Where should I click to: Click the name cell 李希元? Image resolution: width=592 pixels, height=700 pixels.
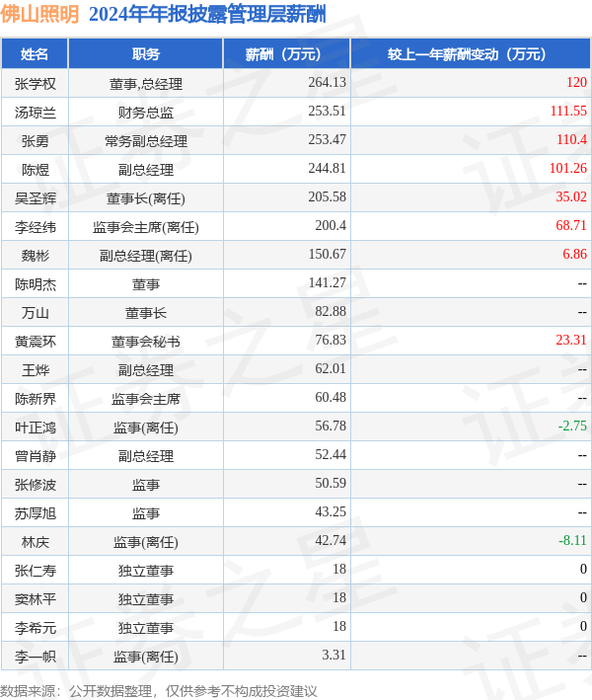point(36,628)
